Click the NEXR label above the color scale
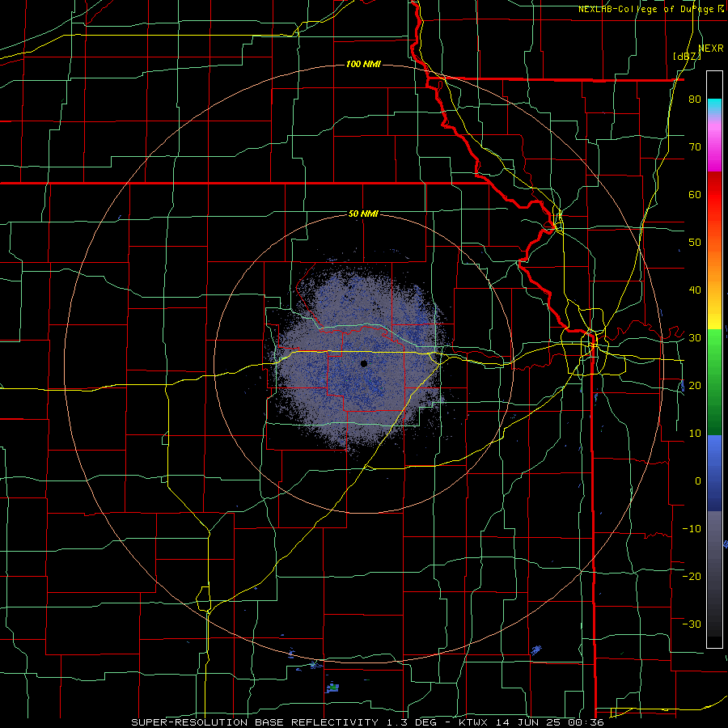This screenshot has height=728, width=728. pyautogui.click(x=711, y=48)
